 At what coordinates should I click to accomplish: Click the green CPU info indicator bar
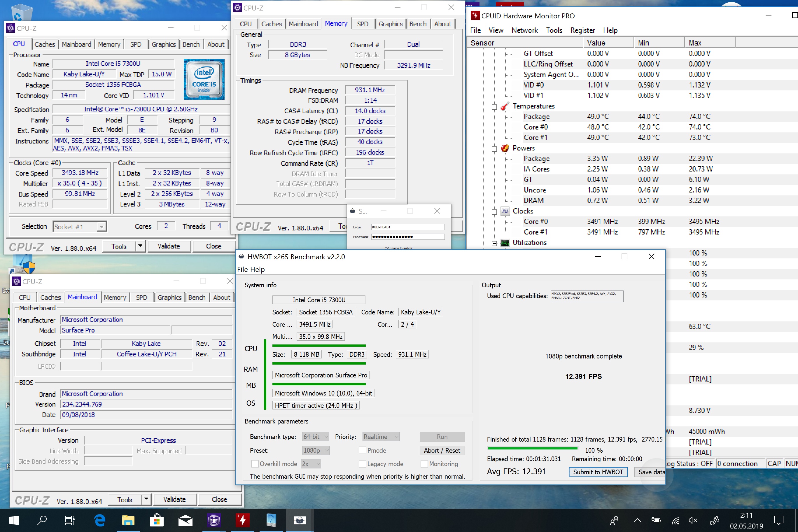[319, 346]
